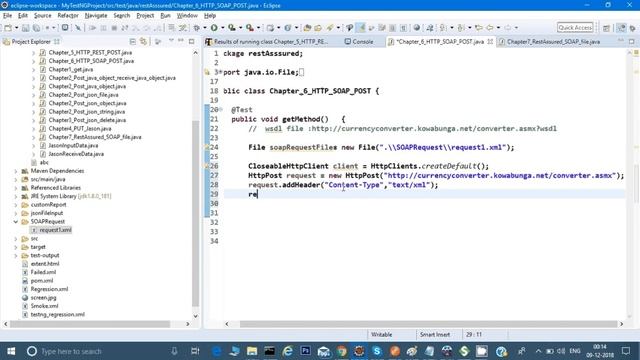
Task: Open Skype from the taskbar
Action: (x=377, y=351)
